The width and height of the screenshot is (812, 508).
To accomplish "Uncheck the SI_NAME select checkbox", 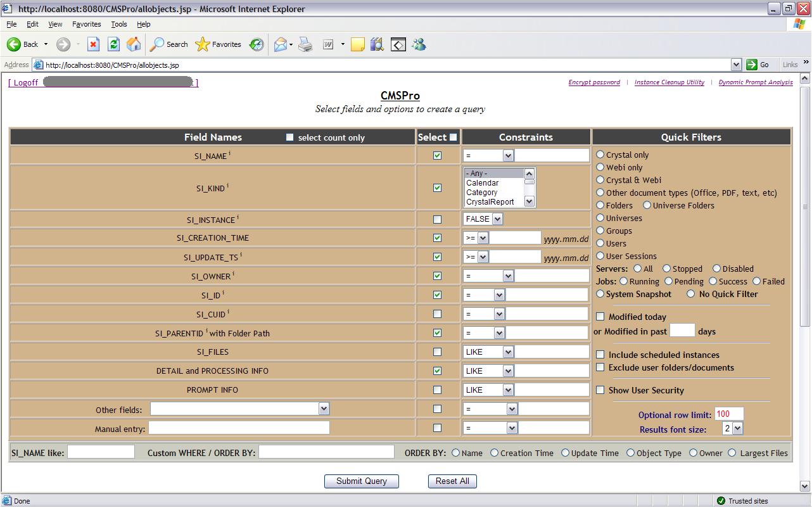I will pos(437,155).
